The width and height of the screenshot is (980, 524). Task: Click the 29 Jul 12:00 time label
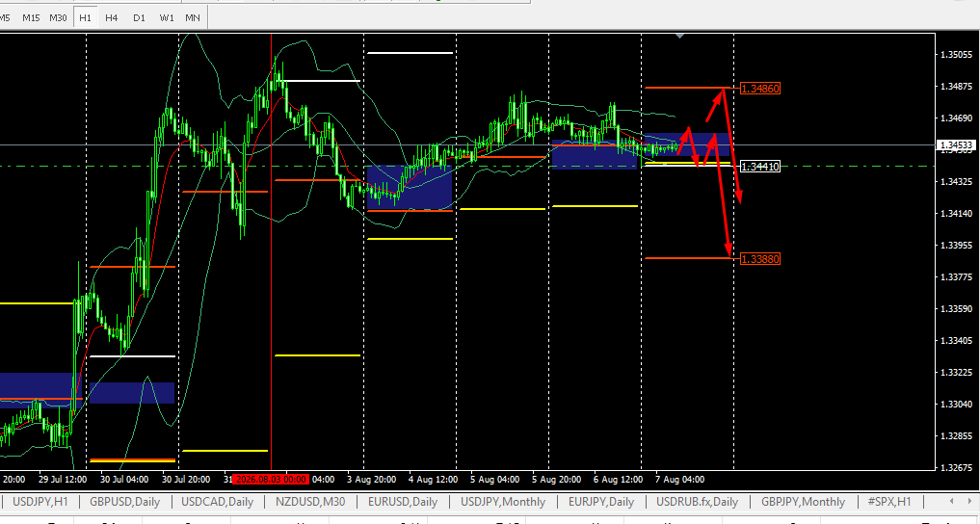(x=63, y=480)
